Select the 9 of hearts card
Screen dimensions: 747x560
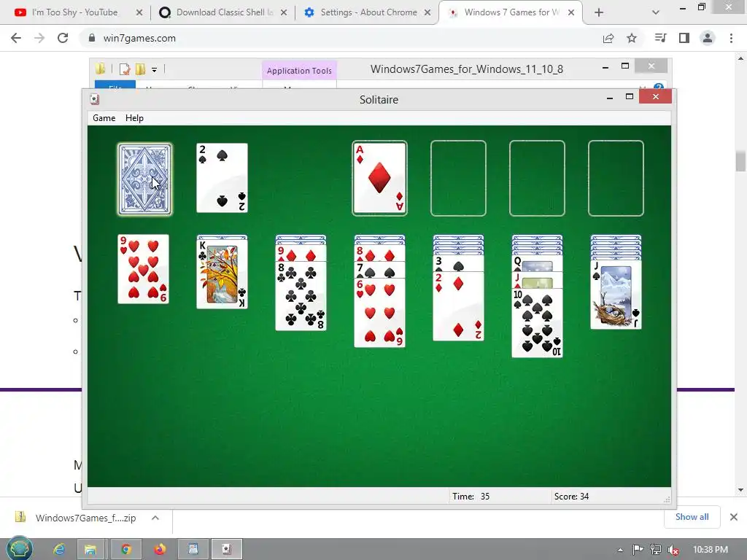(x=144, y=269)
